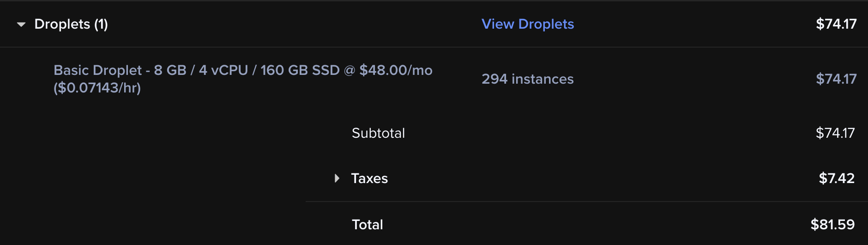The height and width of the screenshot is (245, 868).
Task: Collapse the Droplets (1) section arrow
Action: click(x=21, y=24)
